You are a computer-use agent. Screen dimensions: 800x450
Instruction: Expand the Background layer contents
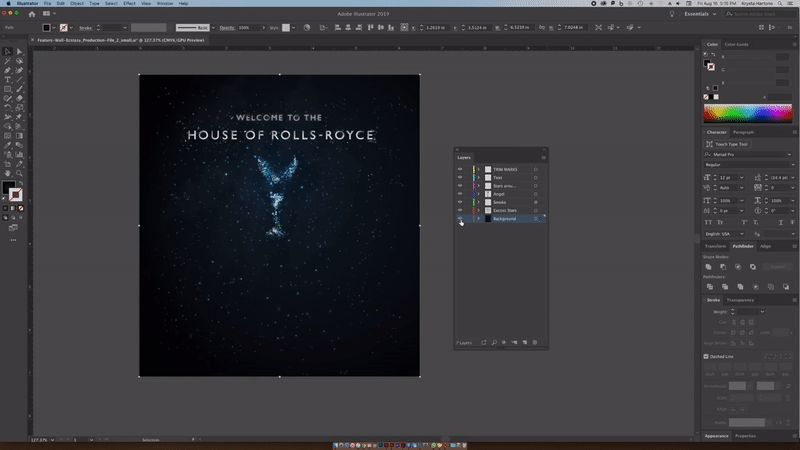point(479,218)
